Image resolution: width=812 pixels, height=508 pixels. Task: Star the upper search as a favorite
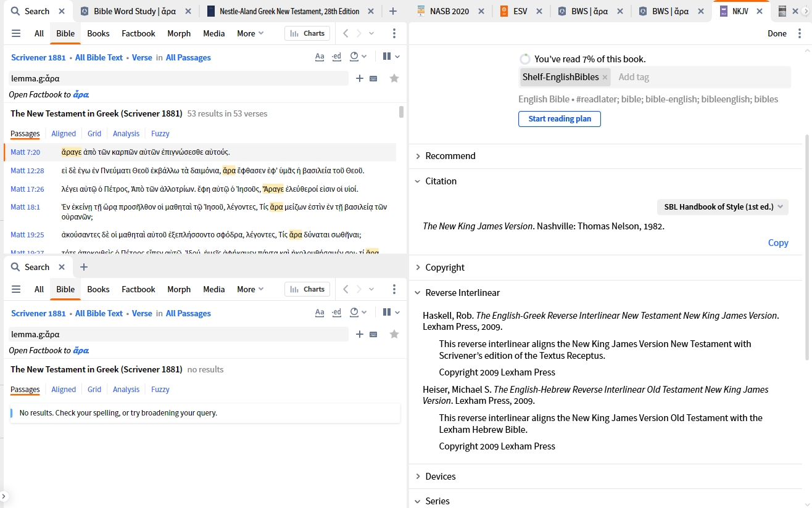(x=394, y=78)
